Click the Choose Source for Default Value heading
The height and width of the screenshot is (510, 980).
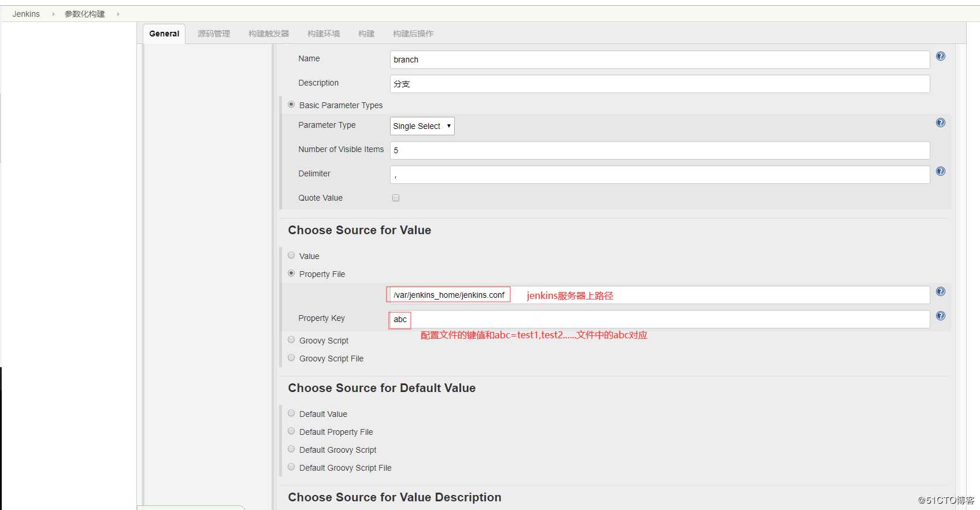[x=382, y=388]
